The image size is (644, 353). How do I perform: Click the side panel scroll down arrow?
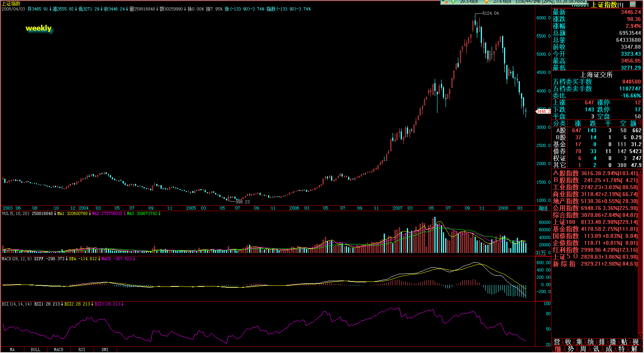(x=641, y=336)
